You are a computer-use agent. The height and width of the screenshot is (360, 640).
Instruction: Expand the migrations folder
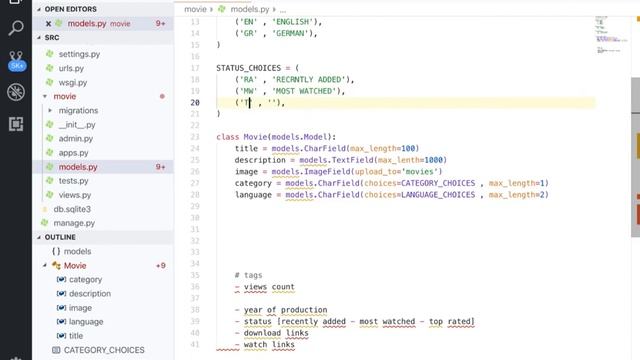[x=50, y=111]
